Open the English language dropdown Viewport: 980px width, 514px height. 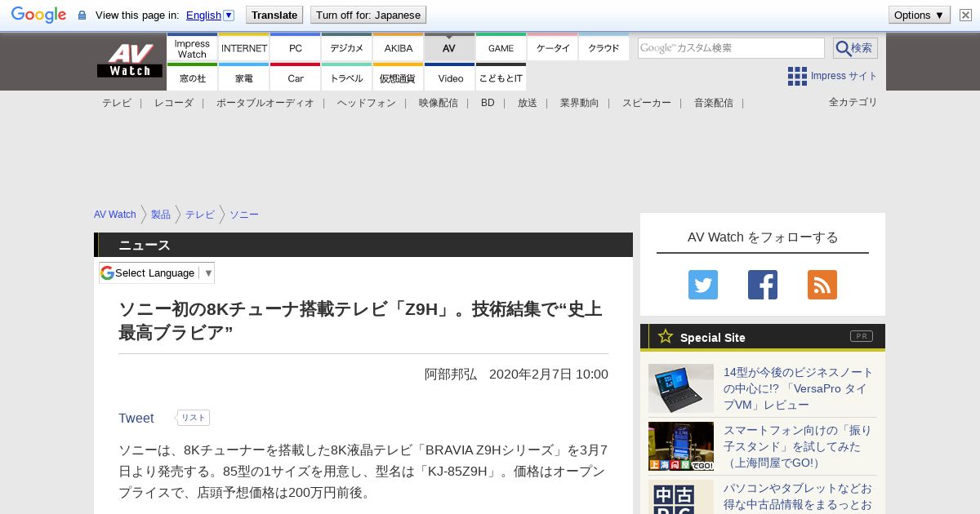point(210,15)
